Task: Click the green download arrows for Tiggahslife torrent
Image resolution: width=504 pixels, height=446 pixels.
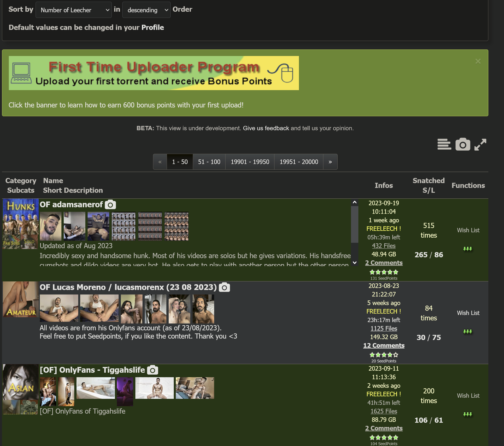Action: pyautogui.click(x=468, y=414)
